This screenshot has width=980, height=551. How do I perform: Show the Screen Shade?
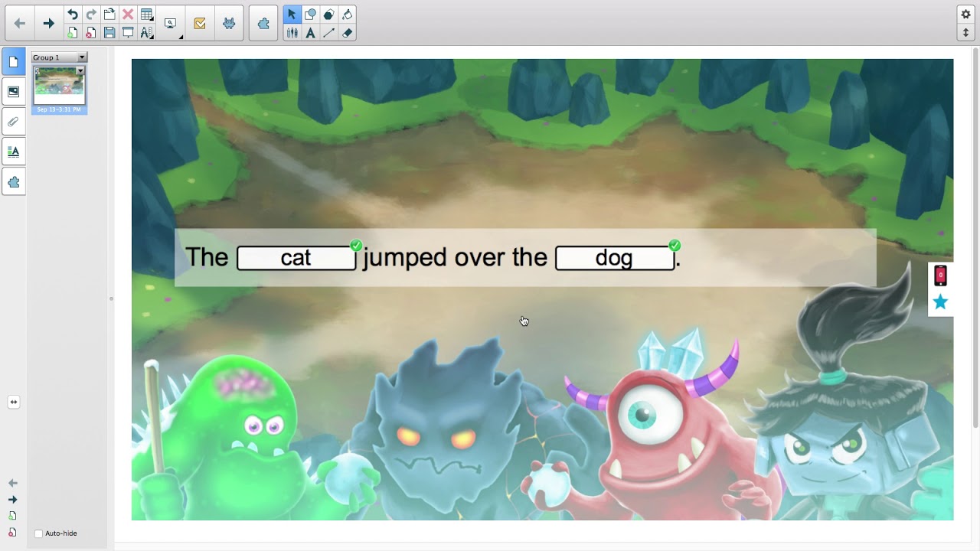click(128, 33)
